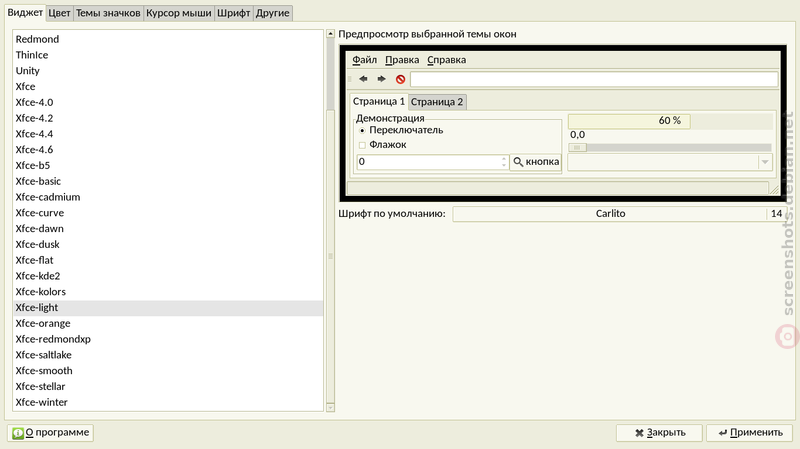
Task: Select the Redmond theme
Action: (168, 39)
